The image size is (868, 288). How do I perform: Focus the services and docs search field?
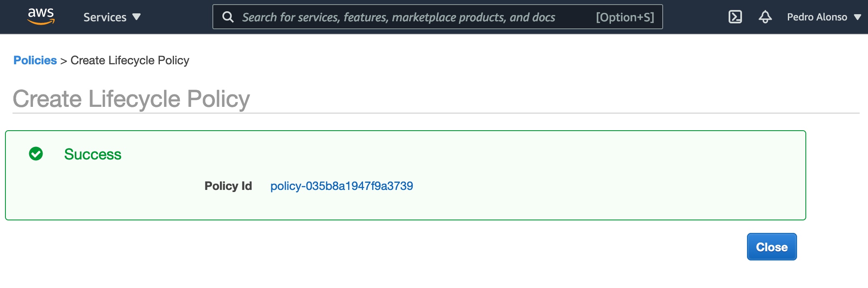click(x=399, y=17)
